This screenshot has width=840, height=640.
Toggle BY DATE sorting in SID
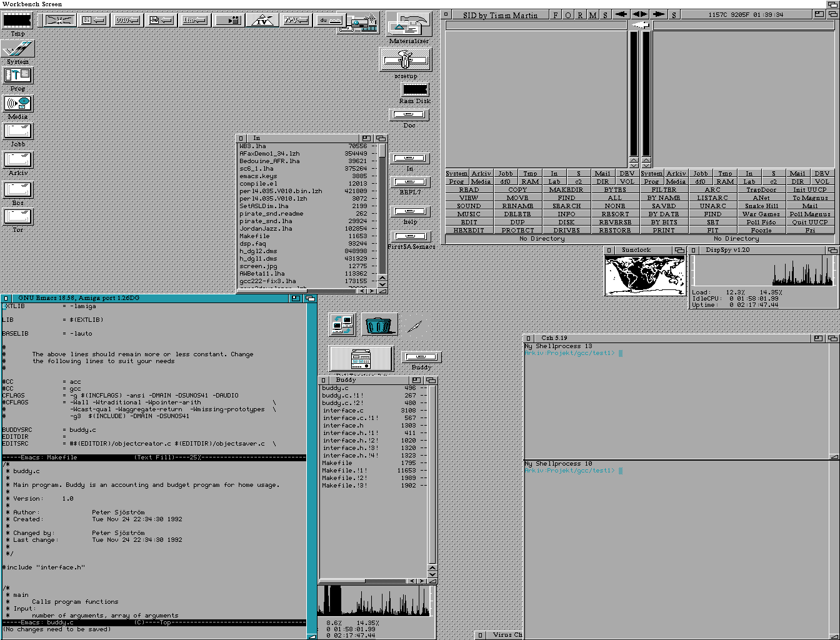point(664,214)
